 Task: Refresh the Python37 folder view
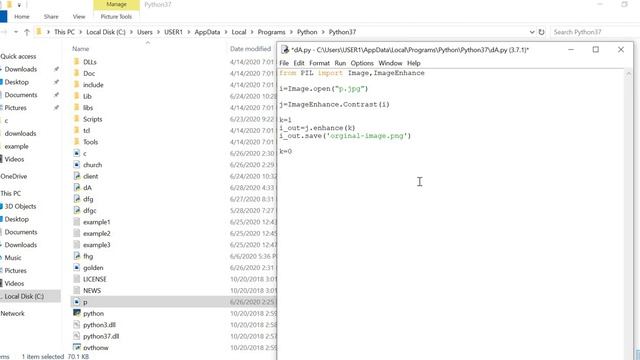[x=541, y=32]
